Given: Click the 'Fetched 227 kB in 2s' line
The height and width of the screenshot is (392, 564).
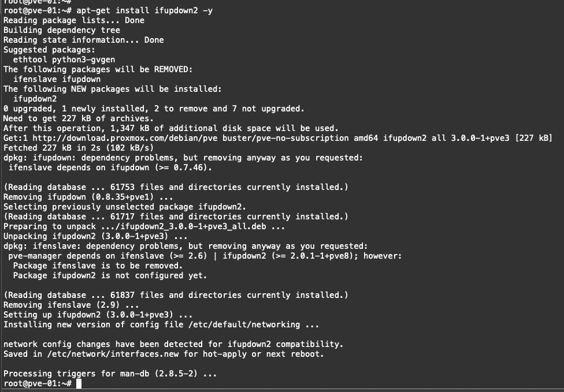Looking at the screenshot, I should pos(79,148).
